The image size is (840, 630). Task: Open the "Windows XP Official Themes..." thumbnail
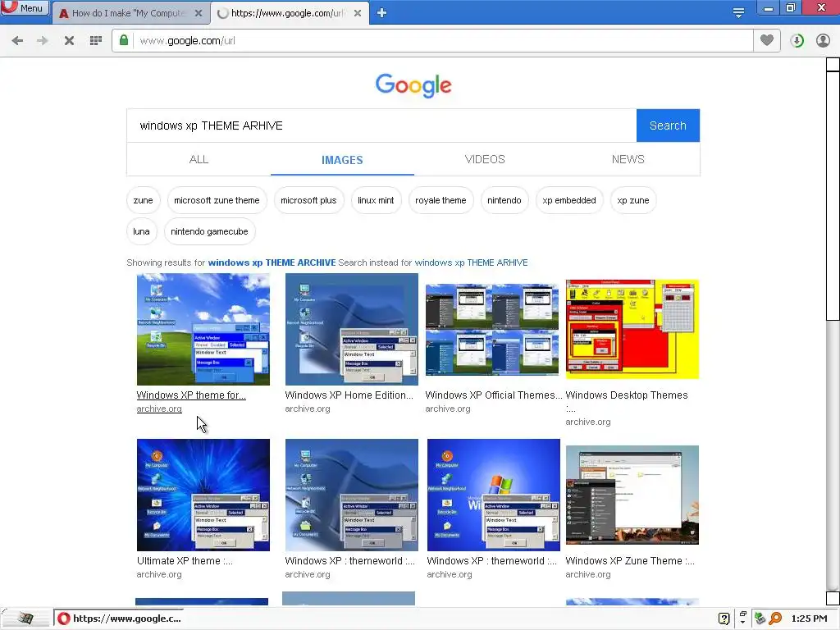pyautogui.click(x=492, y=329)
